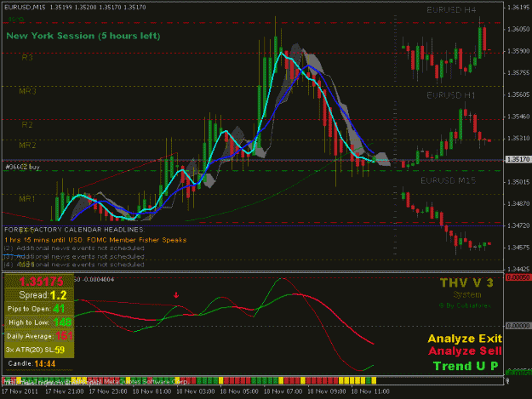Click the 1.36050 price axis value
Screen dimensions: 532x399
pyautogui.click(x=518, y=29)
